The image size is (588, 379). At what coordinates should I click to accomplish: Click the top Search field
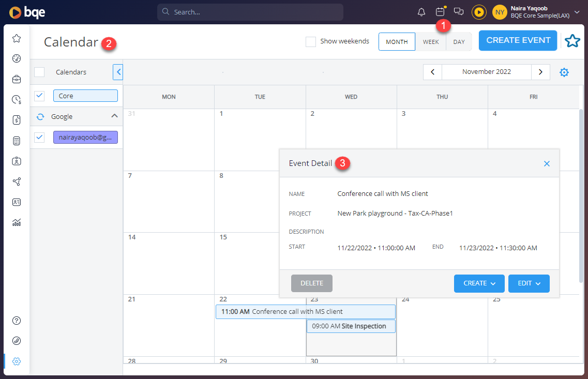[x=250, y=12]
